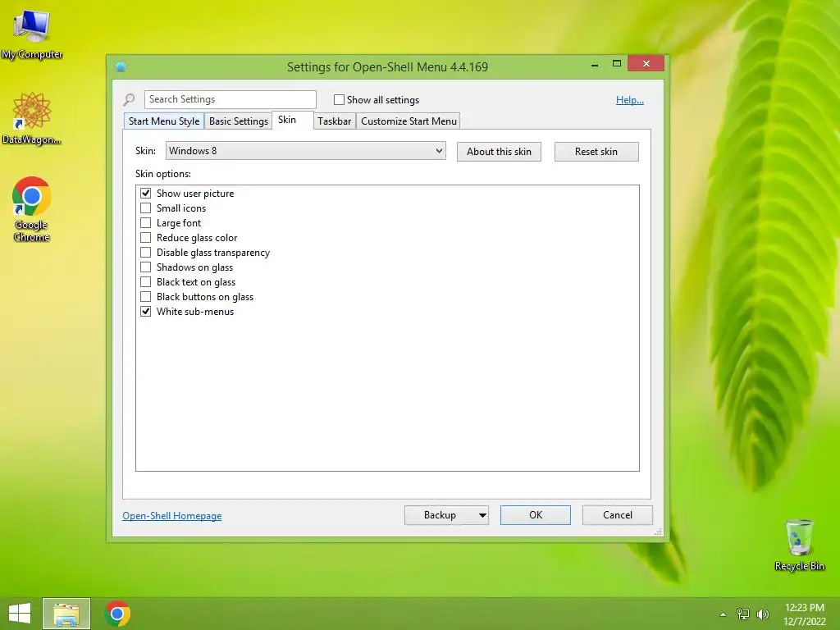Image resolution: width=840 pixels, height=630 pixels.
Task: Maximize the Open-Shell settings window
Action: tap(617, 64)
